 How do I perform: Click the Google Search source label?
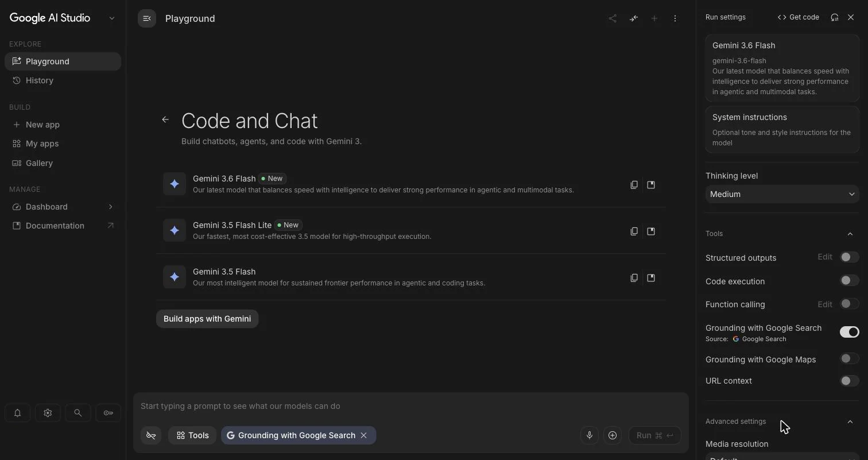759,339
